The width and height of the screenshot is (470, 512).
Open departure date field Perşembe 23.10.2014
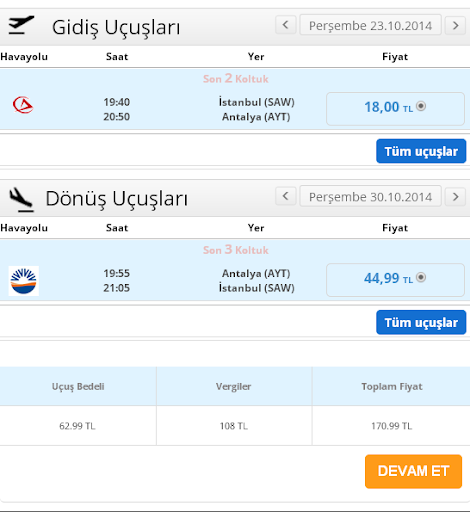[x=370, y=25]
